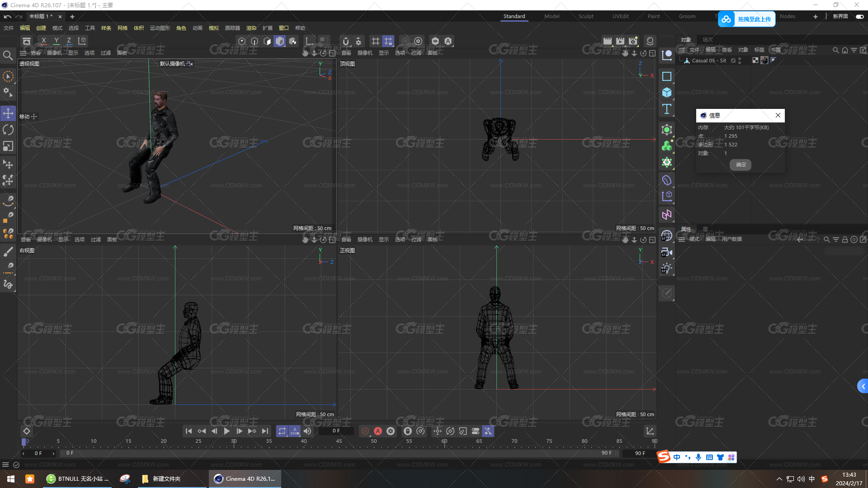Select Points mode icon in top toolbar
This screenshot has height=488, width=868.
pos(242,41)
